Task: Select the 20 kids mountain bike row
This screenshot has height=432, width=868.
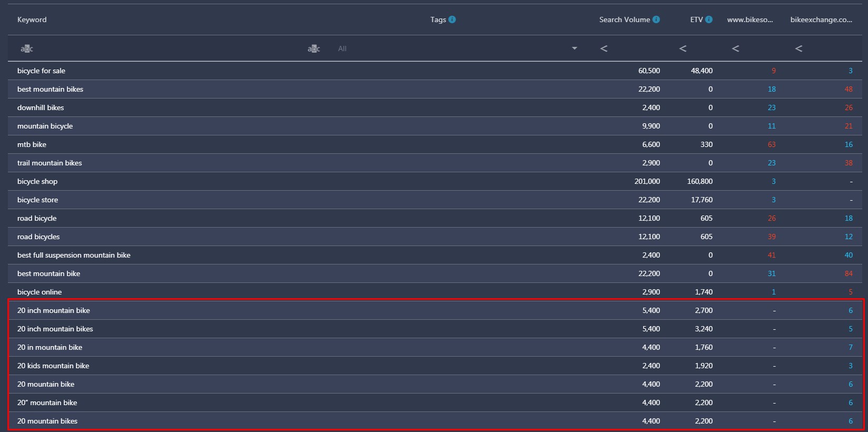Action: pyautogui.click(x=435, y=366)
